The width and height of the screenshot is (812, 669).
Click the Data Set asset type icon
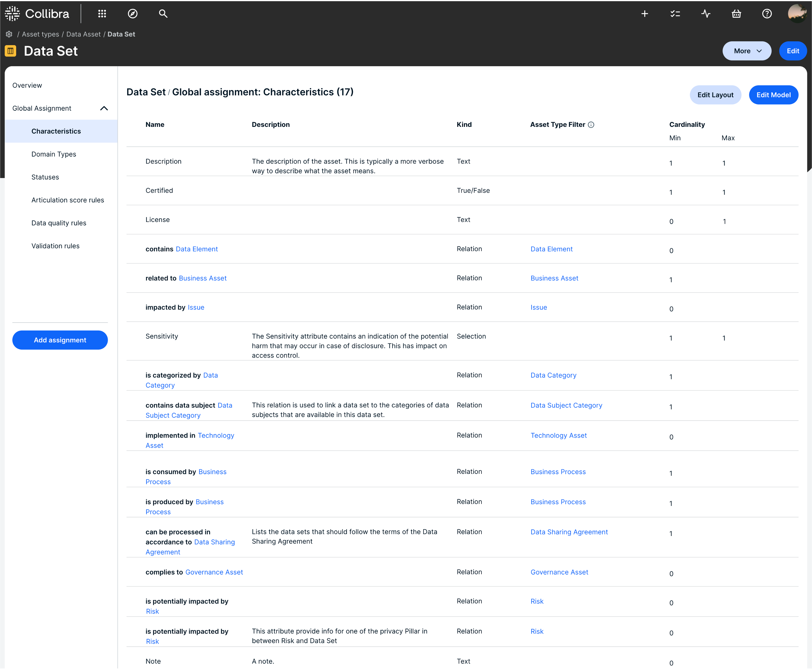pyautogui.click(x=11, y=51)
